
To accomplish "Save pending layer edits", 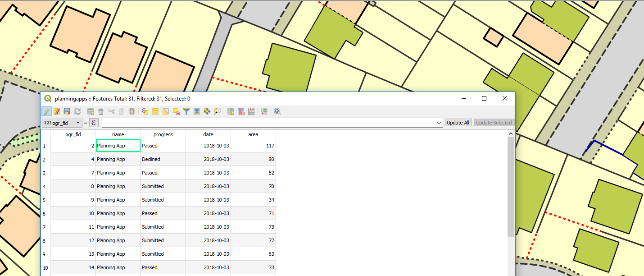I will click(x=67, y=111).
